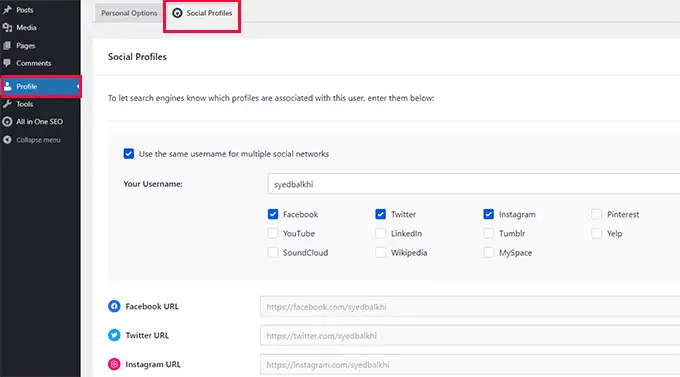Click the Your Username input field
This screenshot has width=680, height=377.
[474, 184]
